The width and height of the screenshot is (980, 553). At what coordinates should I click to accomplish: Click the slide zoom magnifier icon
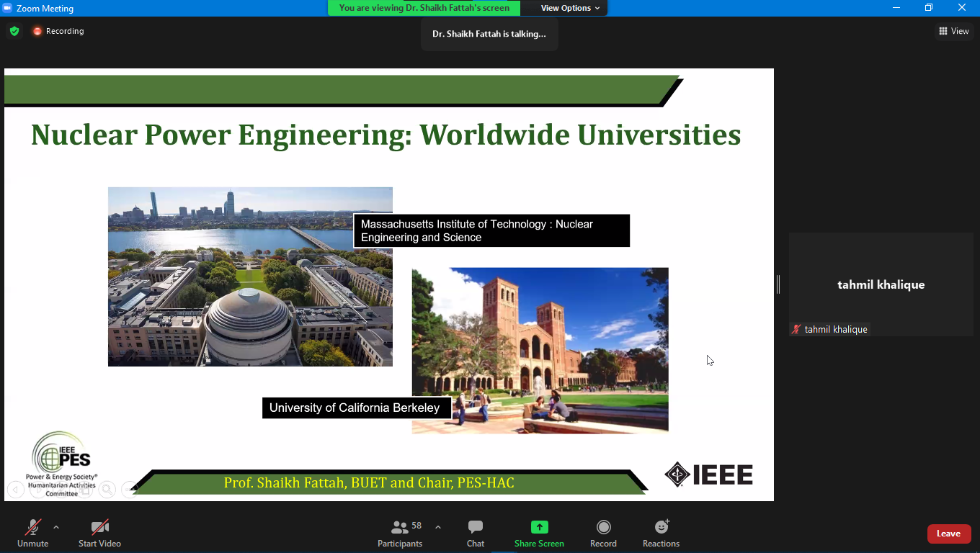coord(107,490)
